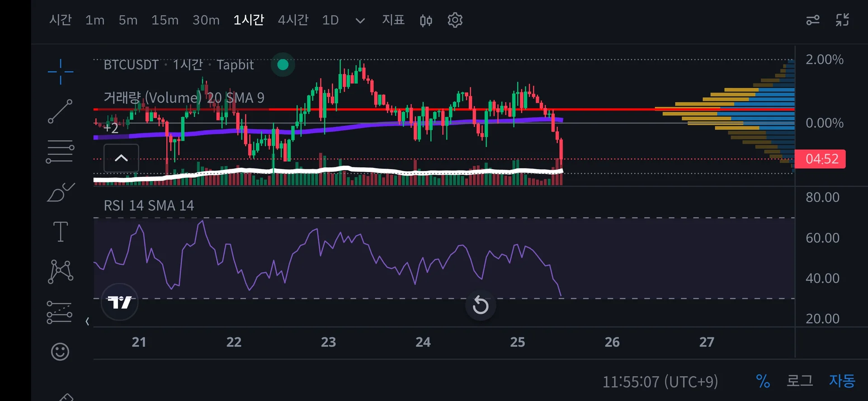
Task: Click the RSI 20.00 scale label
Action: (823, 319)
